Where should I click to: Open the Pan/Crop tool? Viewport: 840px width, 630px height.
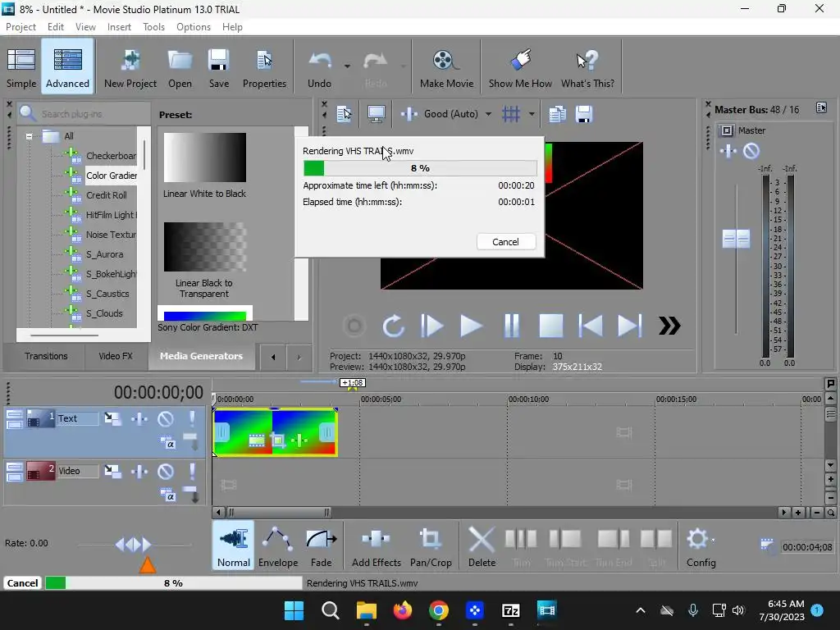pyautogui.click(x=431, y=547)
